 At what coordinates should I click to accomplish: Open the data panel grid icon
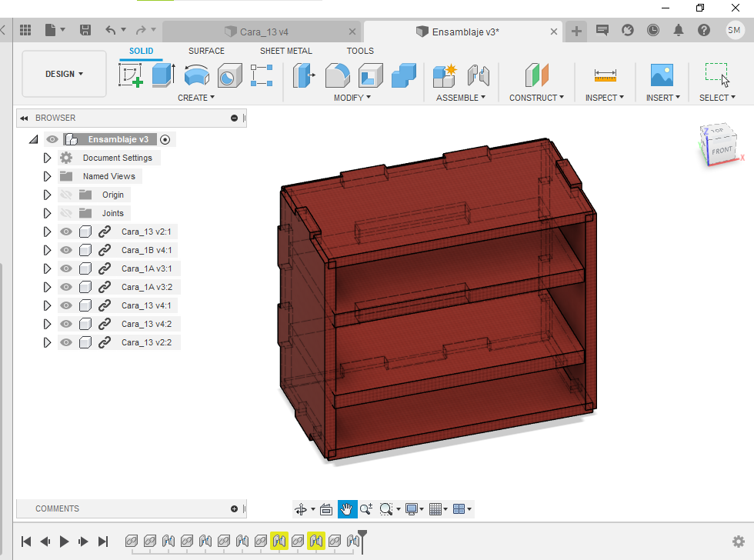[25, 30]
